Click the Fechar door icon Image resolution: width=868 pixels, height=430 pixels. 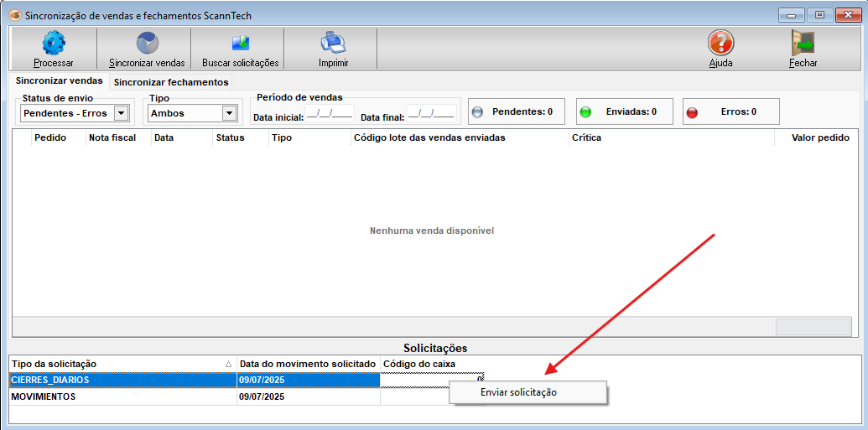point(803,43)
